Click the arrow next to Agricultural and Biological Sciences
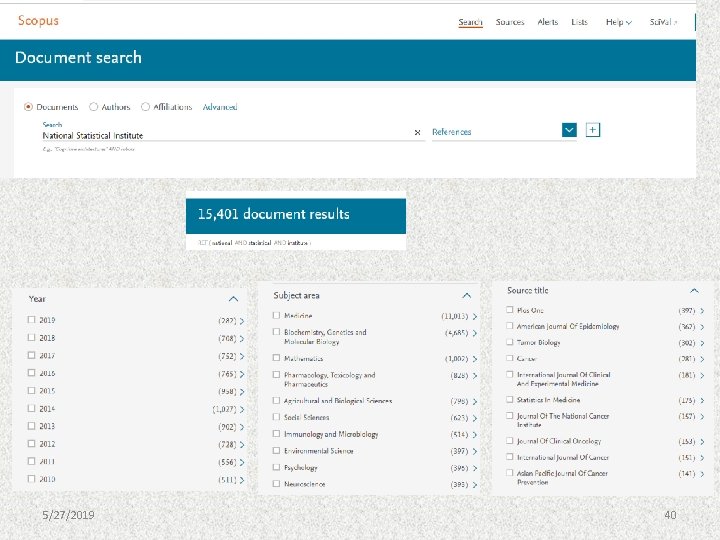 coord(475,402)
